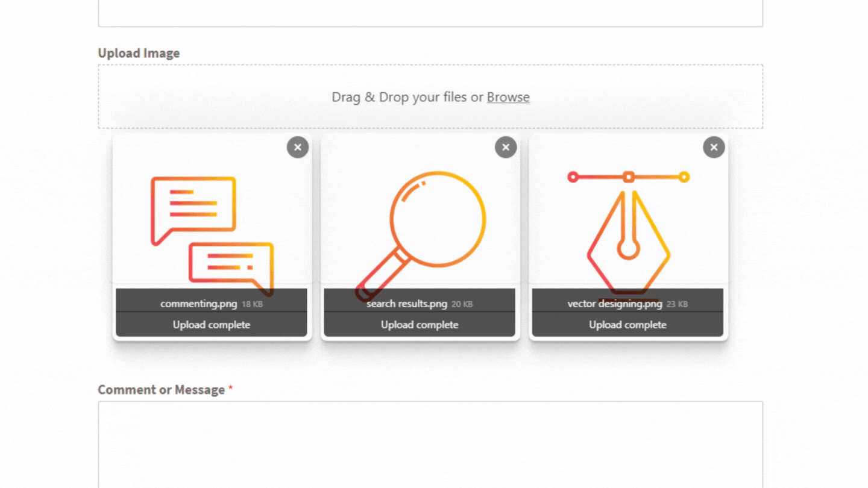Remove the commenting.png upload

pos(297,147)
